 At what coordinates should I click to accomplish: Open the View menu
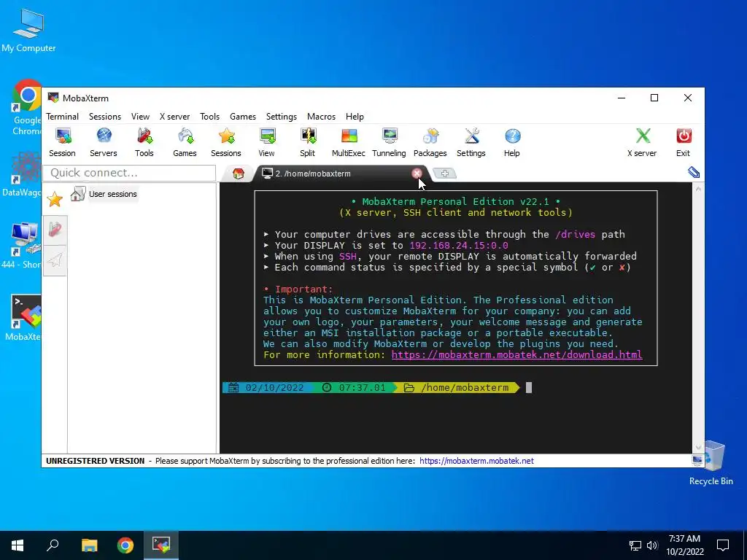click(x=141, y=117)
